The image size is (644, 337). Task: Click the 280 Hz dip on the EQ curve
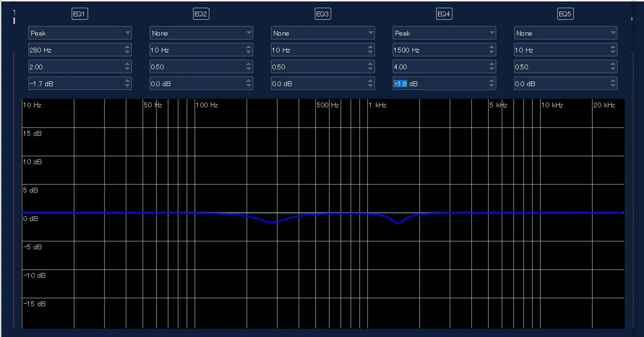pyautogui.click(x=272, y=222)
